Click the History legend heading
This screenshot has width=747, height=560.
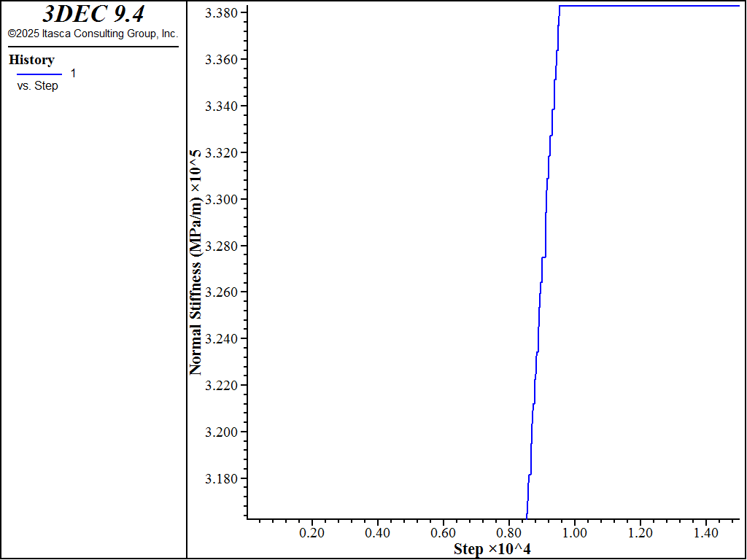(31, 60)
